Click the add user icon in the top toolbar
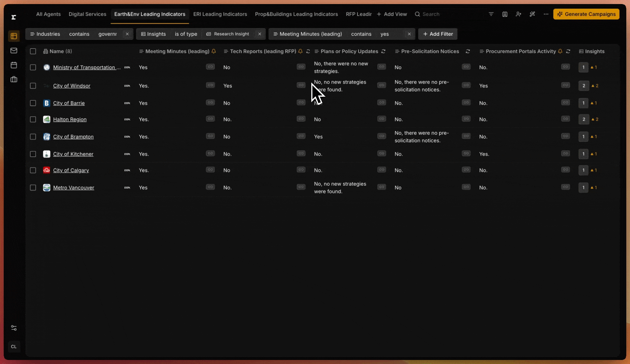Image resolution: width=630 pixels, height=364 pixels. (518, 14)
